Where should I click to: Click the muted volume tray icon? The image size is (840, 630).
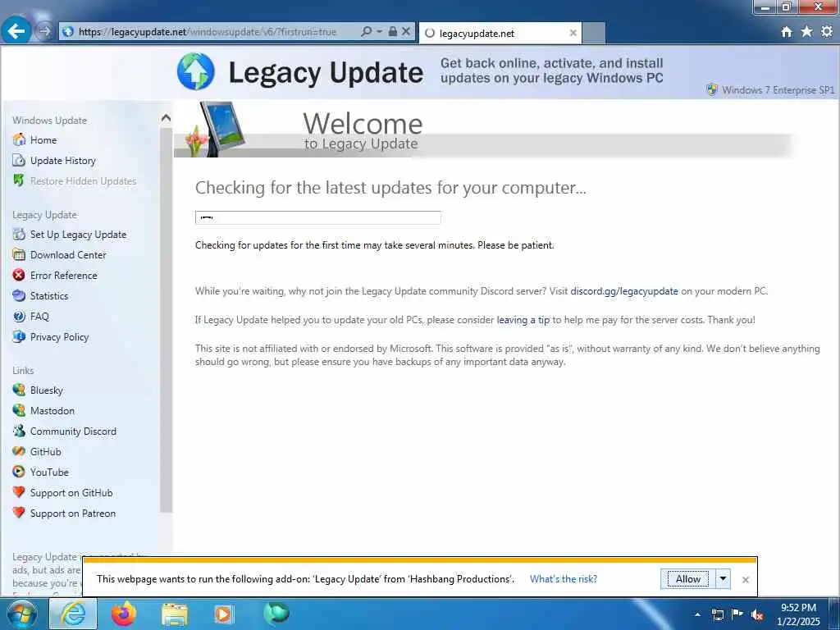click(757, 615)
